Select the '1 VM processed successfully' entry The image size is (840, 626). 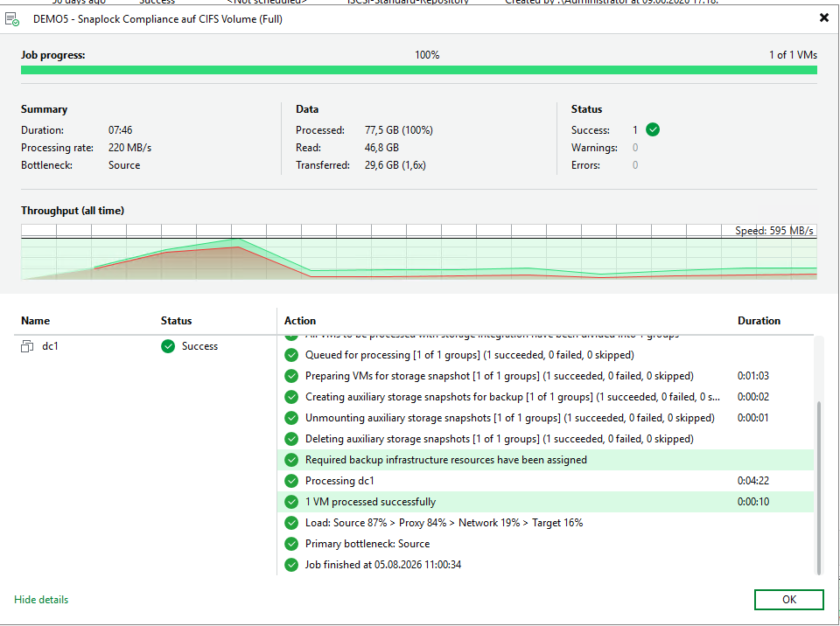pyautogui.click(x=545, y=502)
